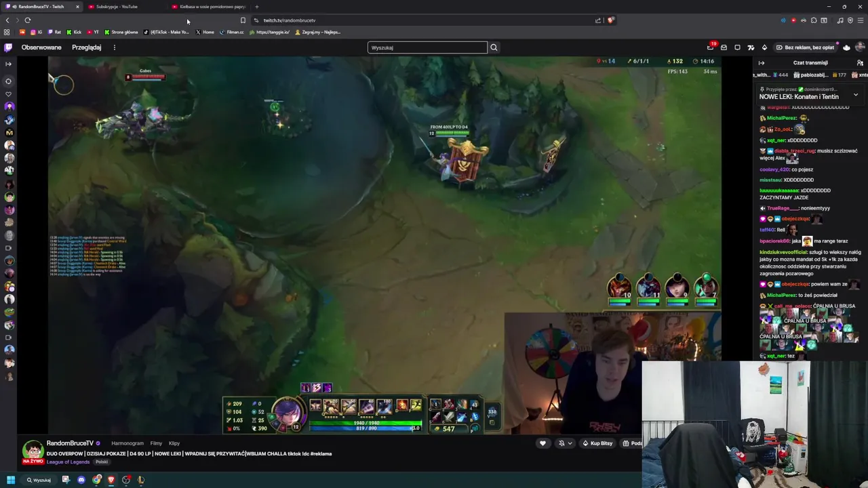Bookmark page via address bar bookmark icon
Viewport: 868px width, 488px height.
pos(243,20)
